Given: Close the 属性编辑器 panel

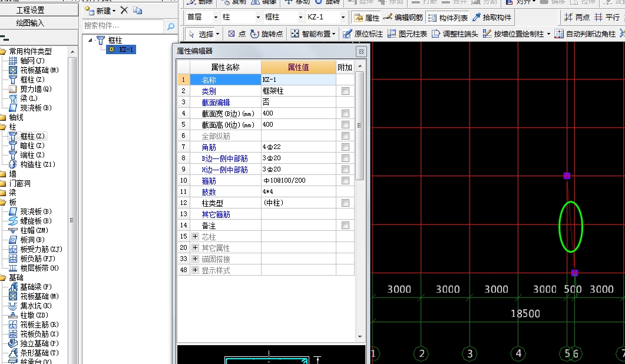Looking at the screenshot, I should [361, 51].
